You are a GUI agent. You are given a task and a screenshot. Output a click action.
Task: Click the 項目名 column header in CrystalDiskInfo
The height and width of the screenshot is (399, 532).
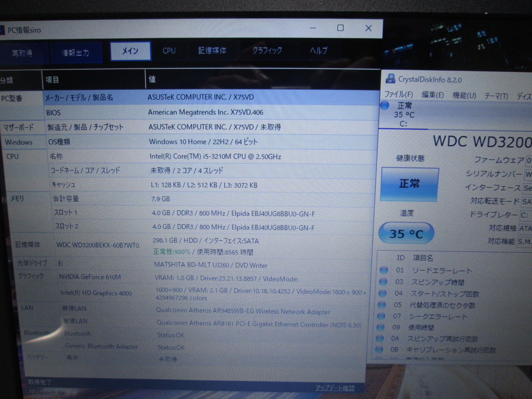[x=423, y=258]
